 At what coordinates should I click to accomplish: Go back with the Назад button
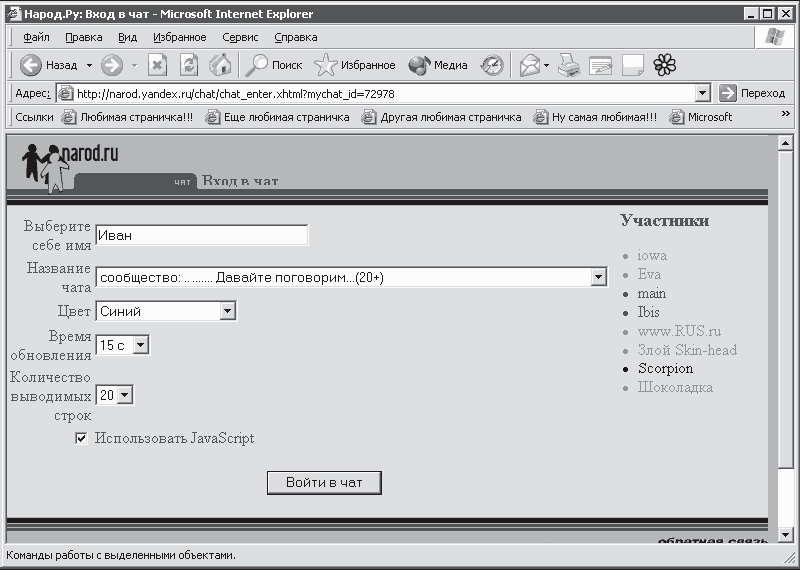click(x=48, y=65)
